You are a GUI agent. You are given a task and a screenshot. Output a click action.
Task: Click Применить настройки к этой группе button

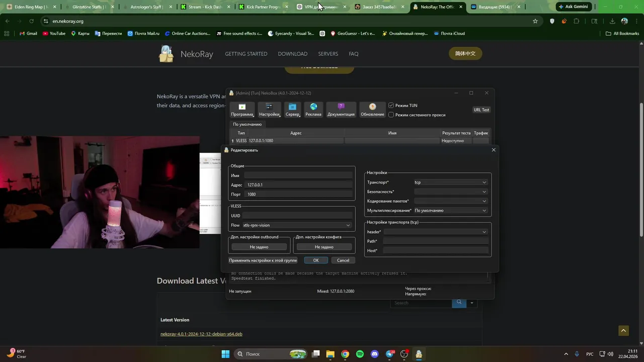[263, 260]
